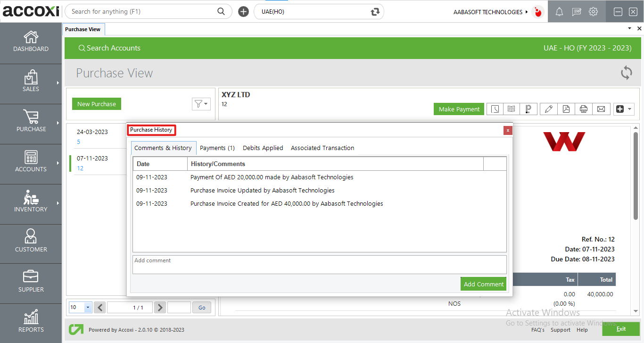The image size is (644, 343).
Task: Click the Make Payment button
Action: [x=458, y=109]
